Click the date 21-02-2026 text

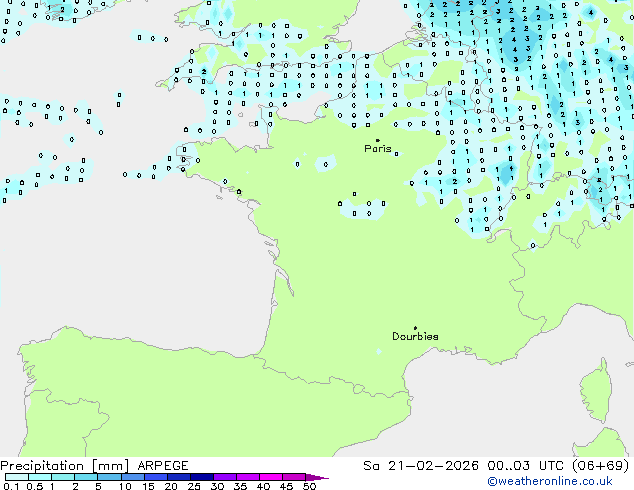433,466
